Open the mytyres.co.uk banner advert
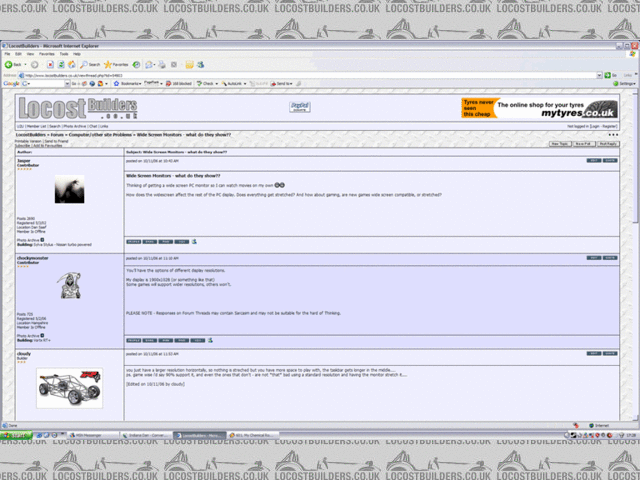The width and height of the screenshot is (640, 480). coord(539,108)
